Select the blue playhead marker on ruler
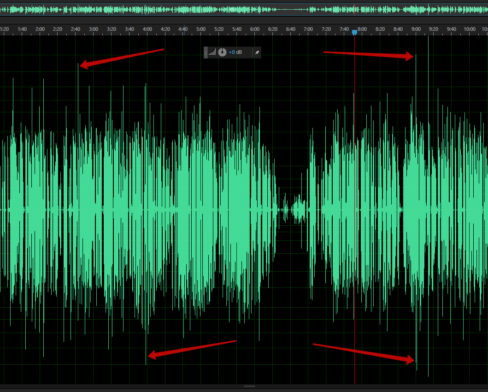 (354, 32)
